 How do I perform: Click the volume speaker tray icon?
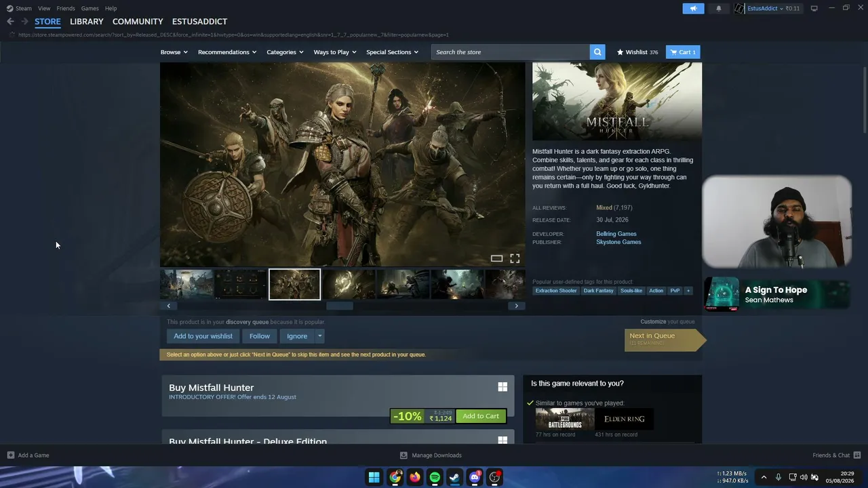pyautogui.click(x=804, y=477)
